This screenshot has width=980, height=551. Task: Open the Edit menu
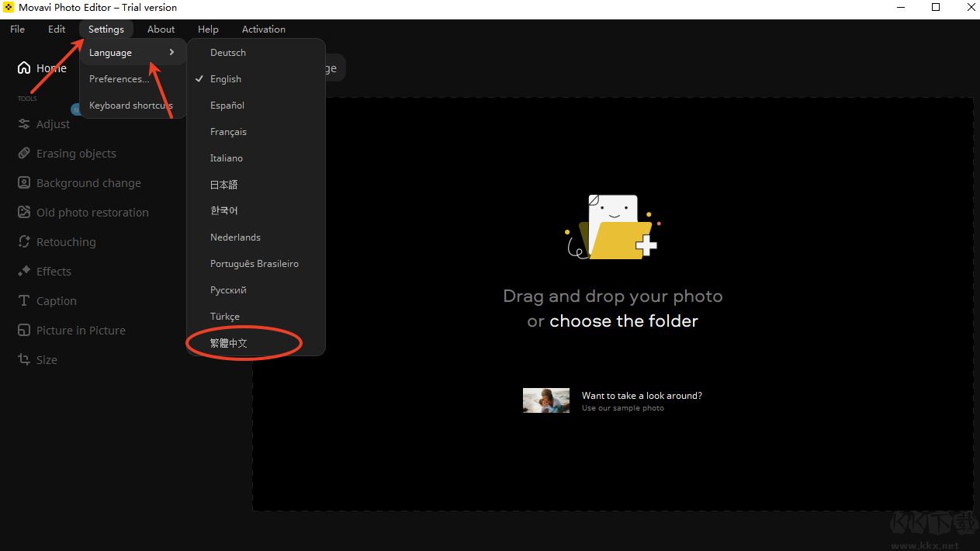click(x=57, y=29)
